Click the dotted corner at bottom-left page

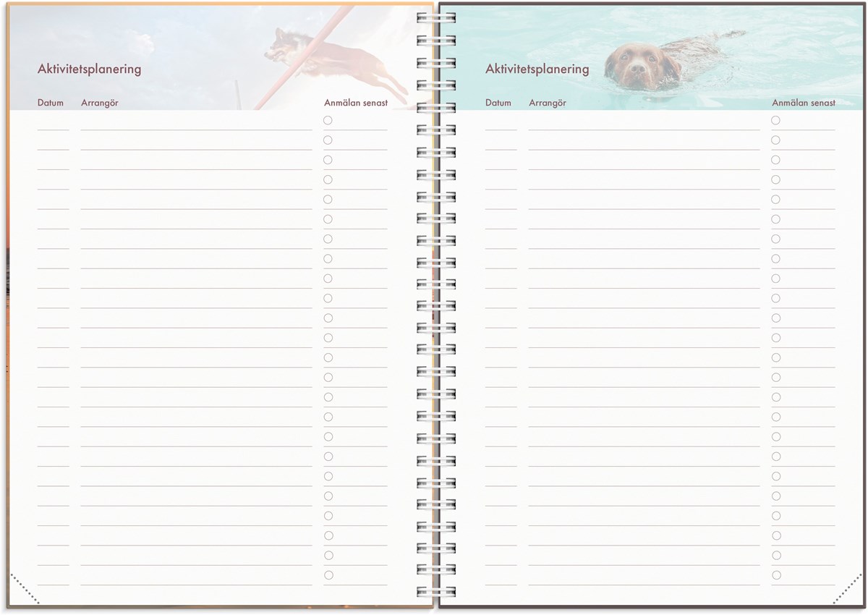pyautogui.click(x=25, y=589)
